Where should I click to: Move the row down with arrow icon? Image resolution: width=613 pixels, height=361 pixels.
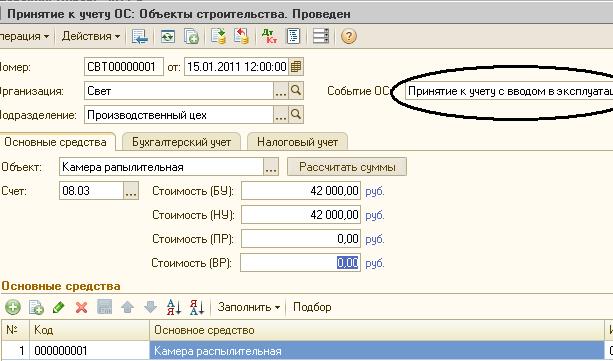point(150,307)
